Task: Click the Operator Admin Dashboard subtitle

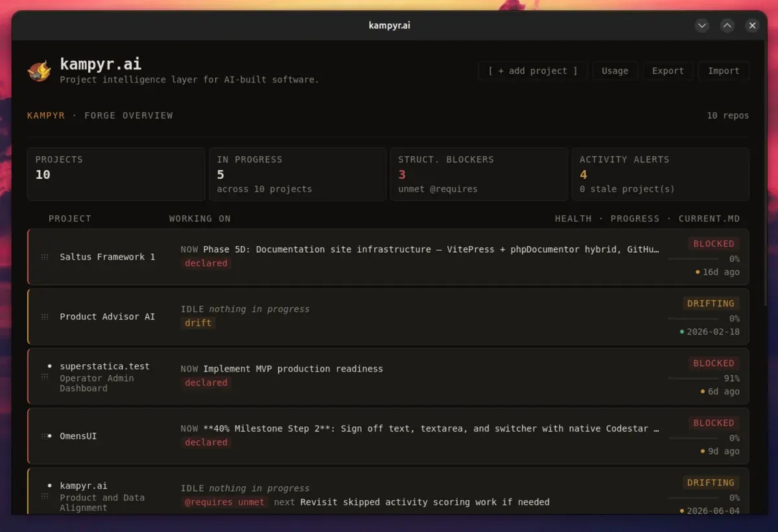Action: pos(97,383)
